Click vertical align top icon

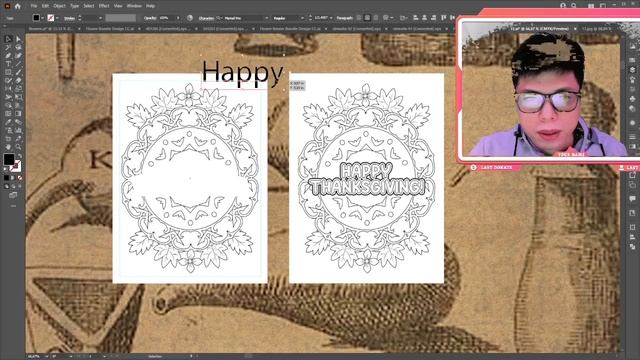click(x=443, y=18)
